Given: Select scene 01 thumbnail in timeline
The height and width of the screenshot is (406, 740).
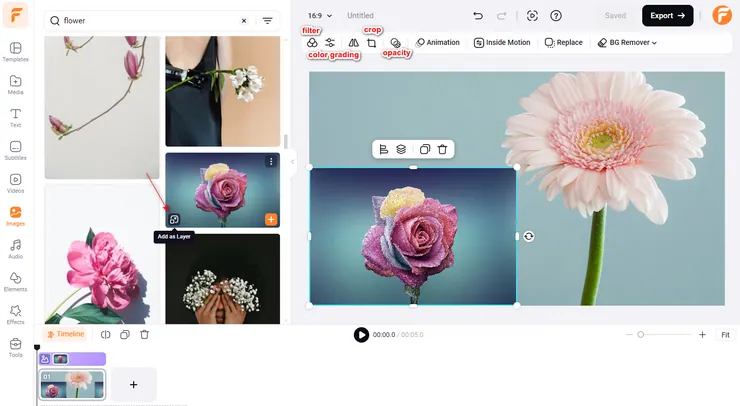Looking at the screenshot, I should [72, 385].
